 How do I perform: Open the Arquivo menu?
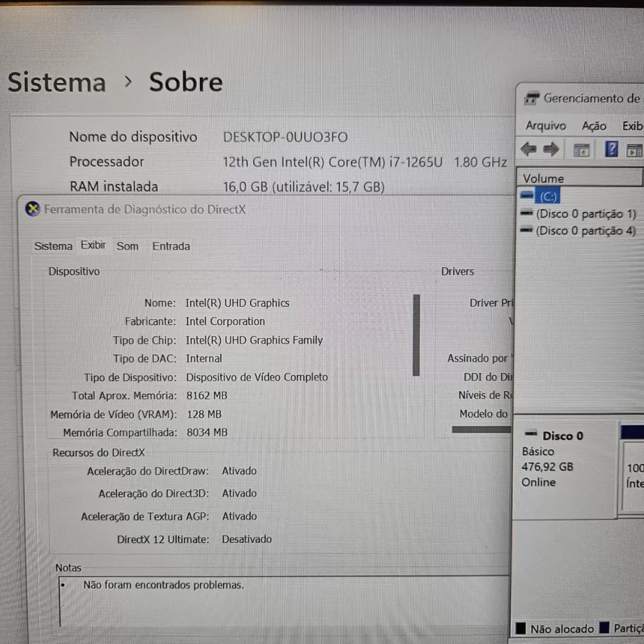pyautogui.click(x=545, y=126)
